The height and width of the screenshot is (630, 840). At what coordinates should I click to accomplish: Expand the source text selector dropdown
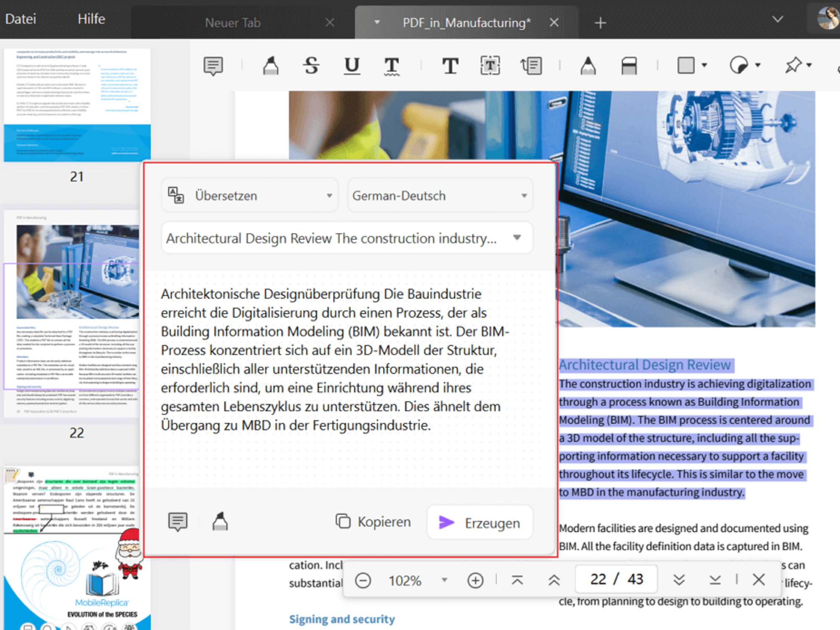pos(517,238)
